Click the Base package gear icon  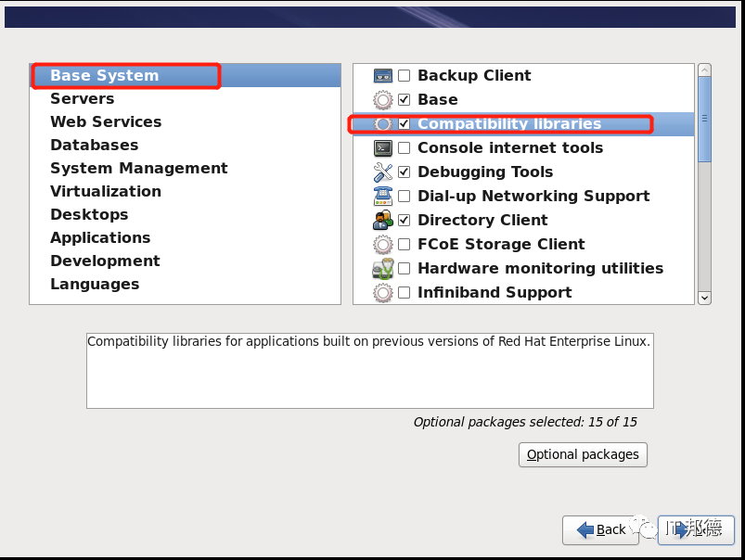(383, 100)
